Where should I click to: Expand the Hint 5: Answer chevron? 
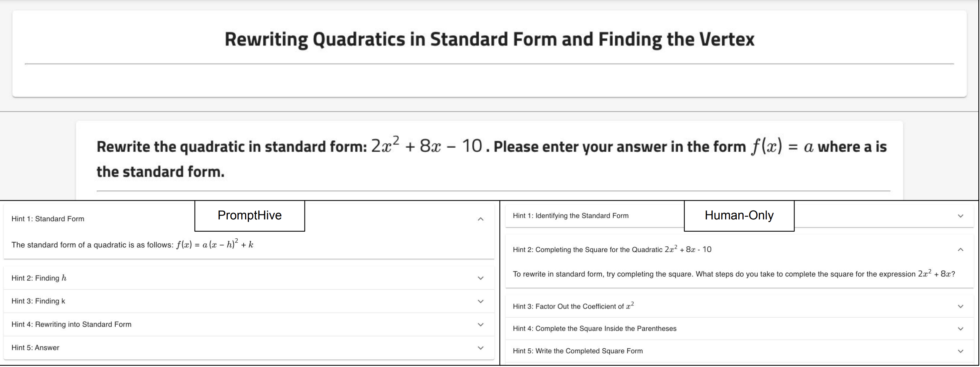click(480, 348)
